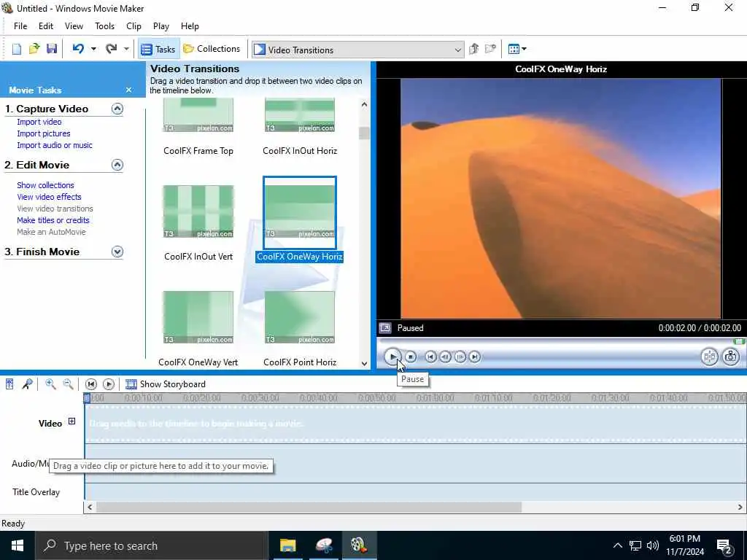Open the Play menu
The width and height of the screenshot is (747, 560).
(161, 26)
